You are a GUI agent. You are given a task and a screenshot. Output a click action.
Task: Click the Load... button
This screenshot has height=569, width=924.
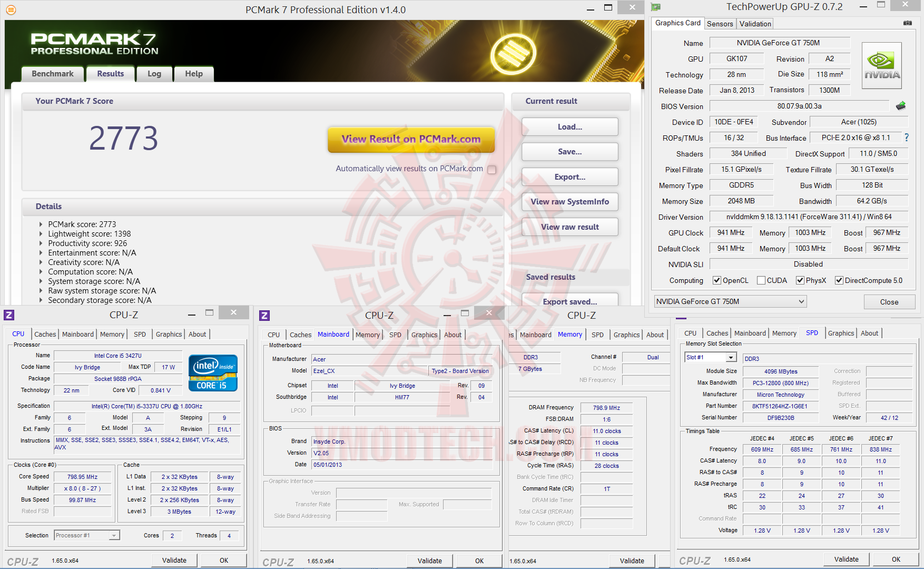[x=570, y=127]
